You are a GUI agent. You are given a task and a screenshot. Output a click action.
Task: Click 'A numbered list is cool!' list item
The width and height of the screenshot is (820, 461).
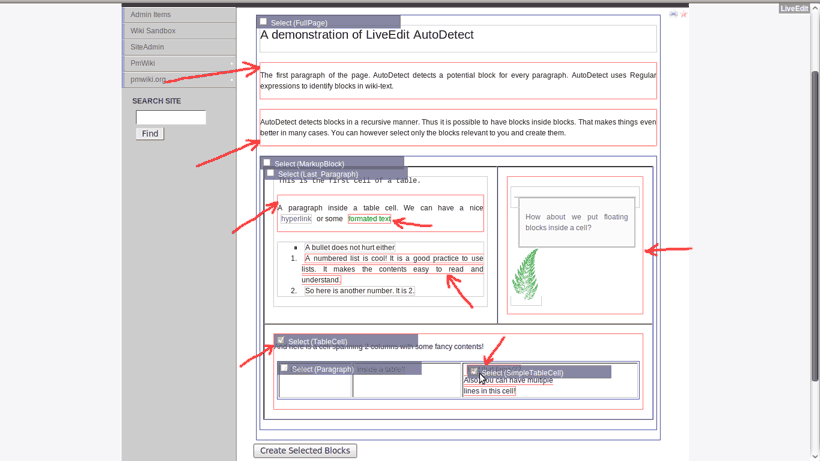393,269
